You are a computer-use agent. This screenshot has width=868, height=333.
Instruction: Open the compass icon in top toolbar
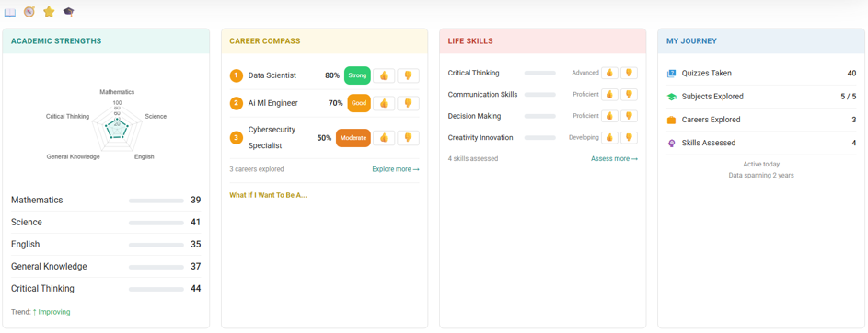tap(29, 12)
